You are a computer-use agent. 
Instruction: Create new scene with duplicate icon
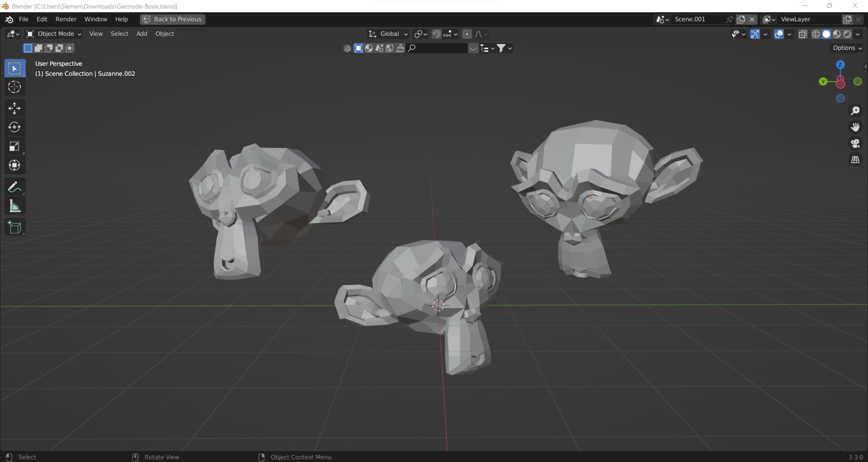[x=741, y=19]
